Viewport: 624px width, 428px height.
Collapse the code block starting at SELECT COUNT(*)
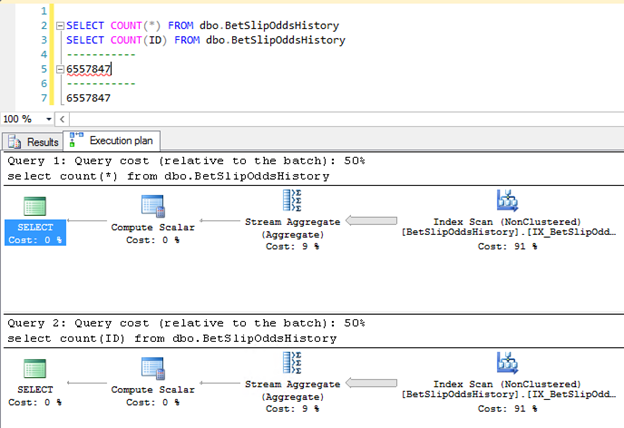pyautogui.click(x=58, y=24)
